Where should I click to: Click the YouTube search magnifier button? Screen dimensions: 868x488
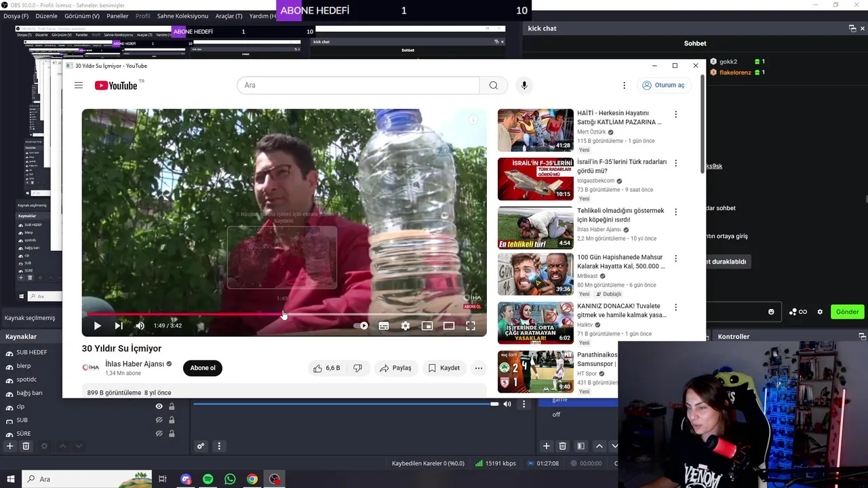(493, 85)
